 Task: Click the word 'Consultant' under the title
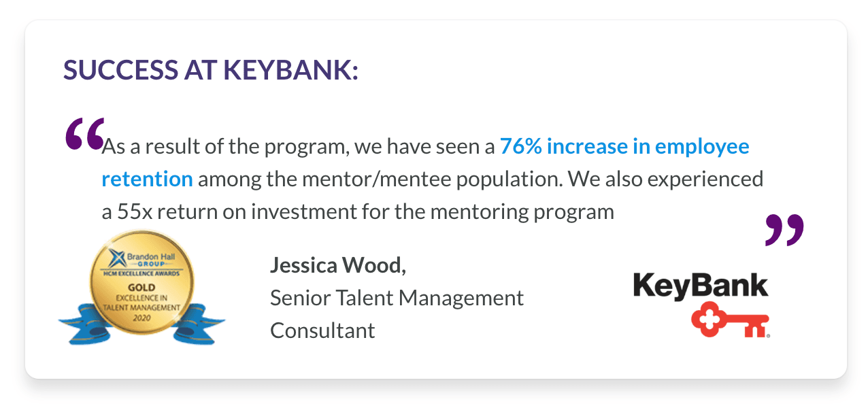click(322, 330)
